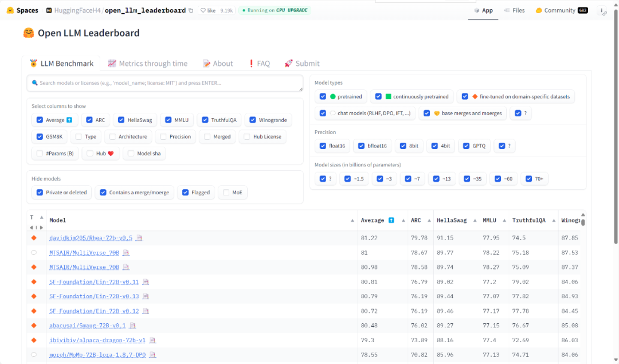Enable the #Params (B) column checkbox
619x364 pixels.
click(x=40, y=154)
